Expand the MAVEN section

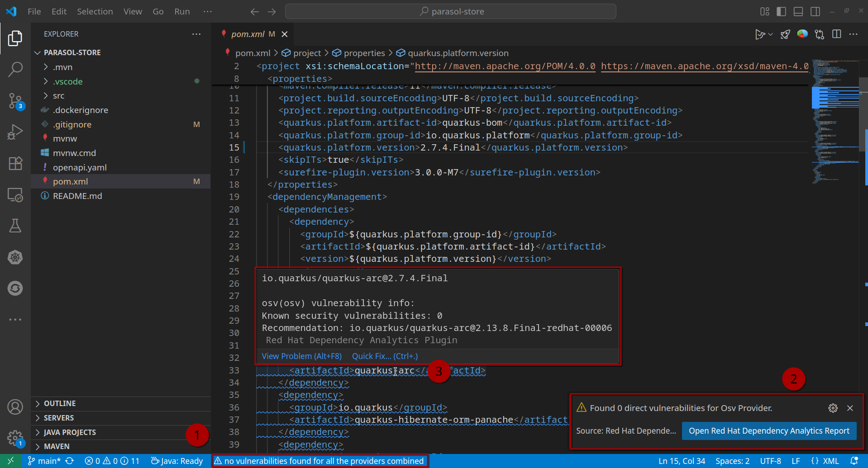[x=57, y=446]
